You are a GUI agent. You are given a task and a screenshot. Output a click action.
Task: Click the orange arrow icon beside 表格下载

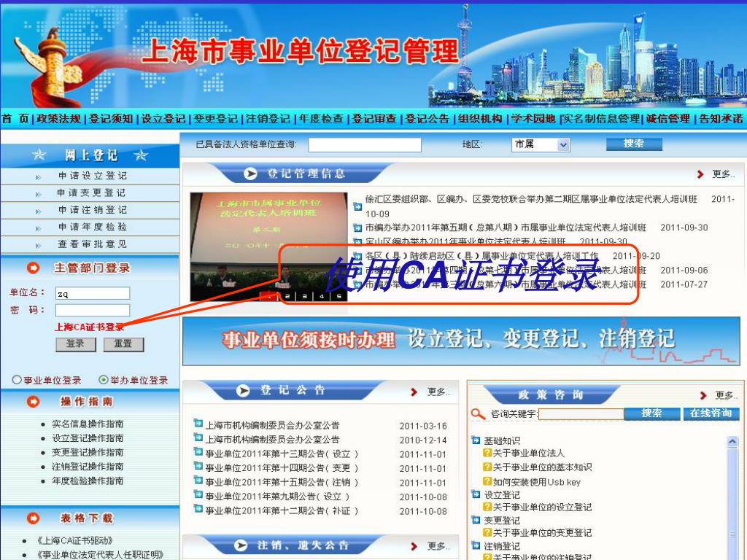34,518
